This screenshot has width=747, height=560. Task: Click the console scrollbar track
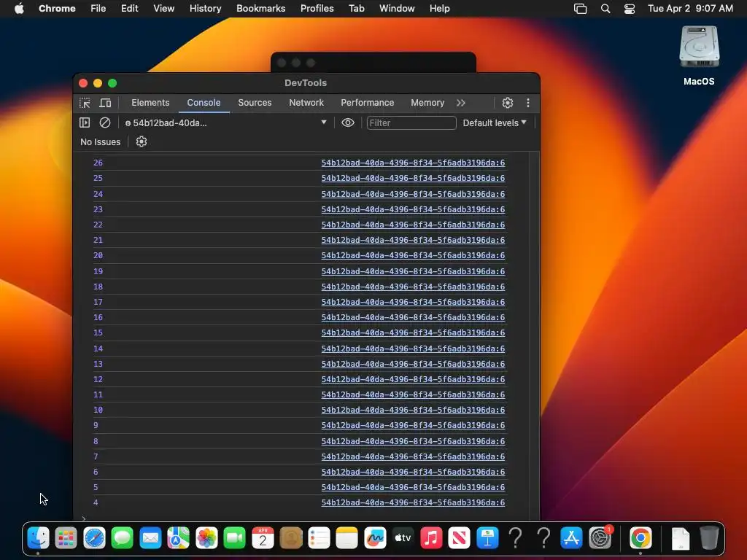(534, 335)
